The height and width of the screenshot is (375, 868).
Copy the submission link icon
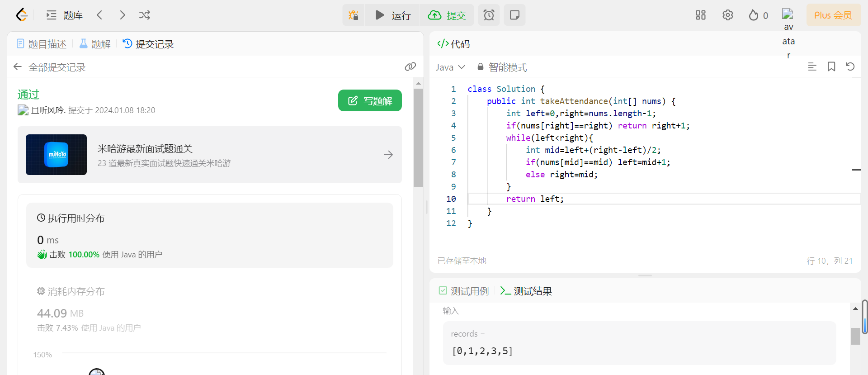[410, 67]
